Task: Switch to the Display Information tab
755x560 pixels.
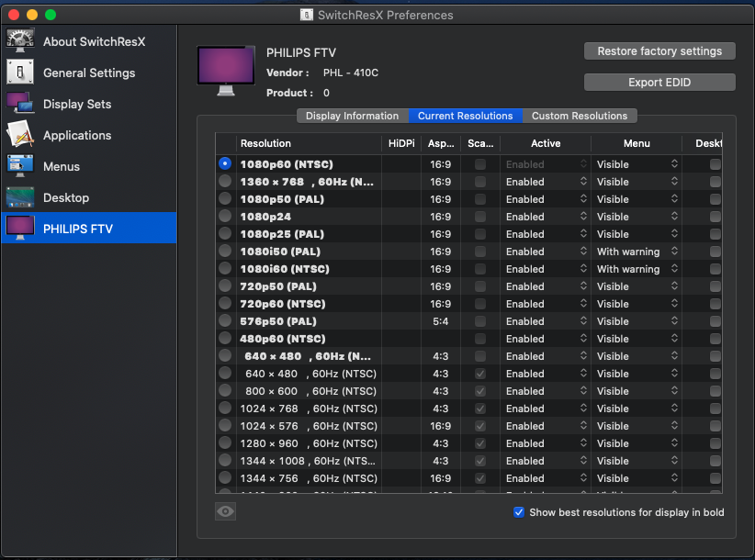Action: coord(353,116)
